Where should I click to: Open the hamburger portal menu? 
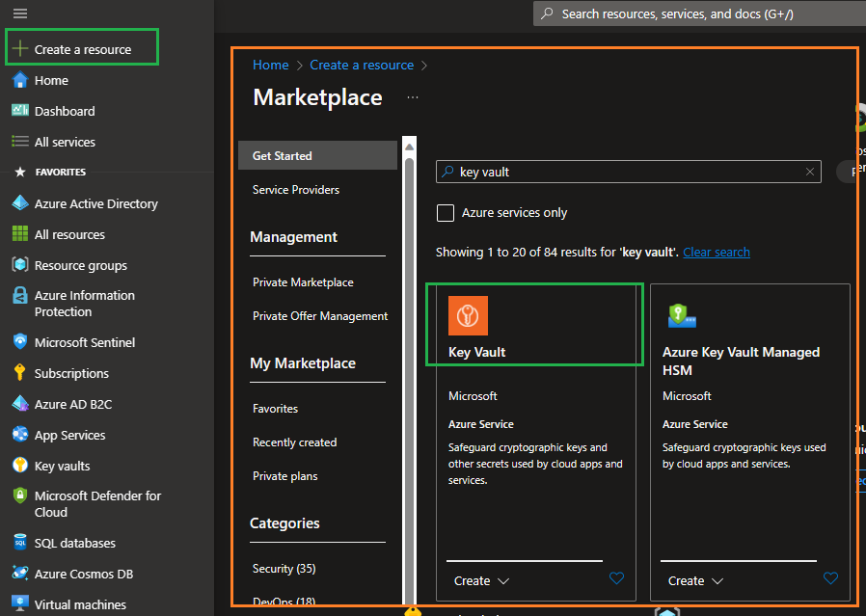20,13
